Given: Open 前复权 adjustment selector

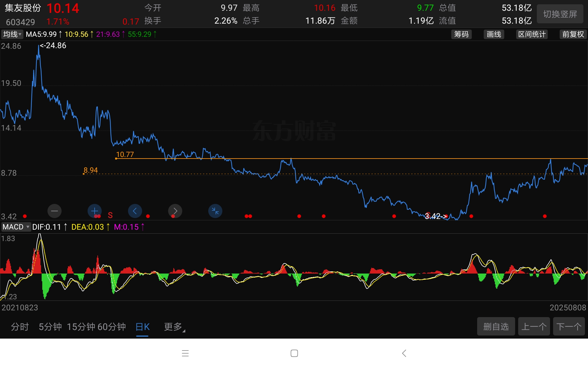Looking at the screenshot, I should point(573,34).
